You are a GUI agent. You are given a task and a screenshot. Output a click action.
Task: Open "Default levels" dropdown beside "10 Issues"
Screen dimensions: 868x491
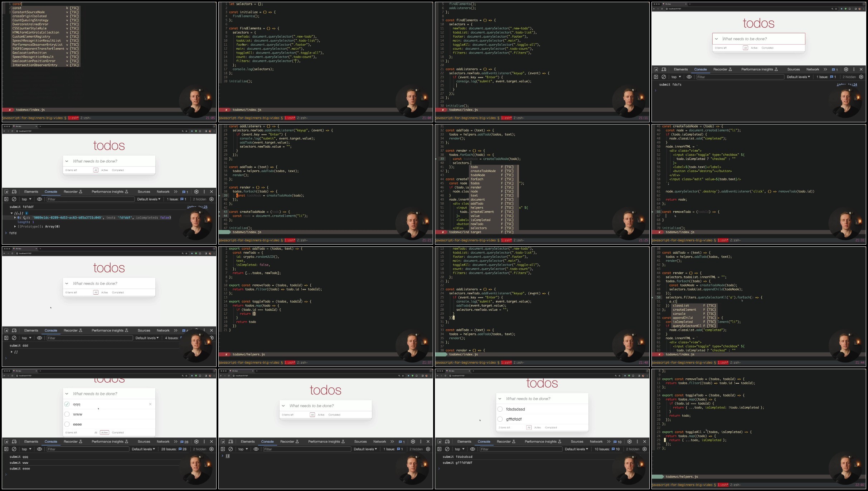(576, 449)
